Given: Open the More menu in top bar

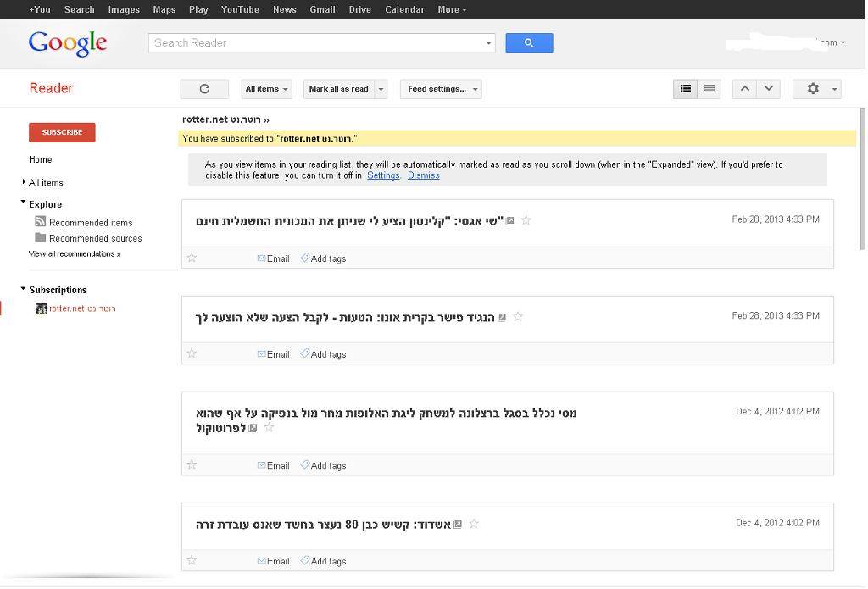Looking at the screenshot, I should 452,9.
